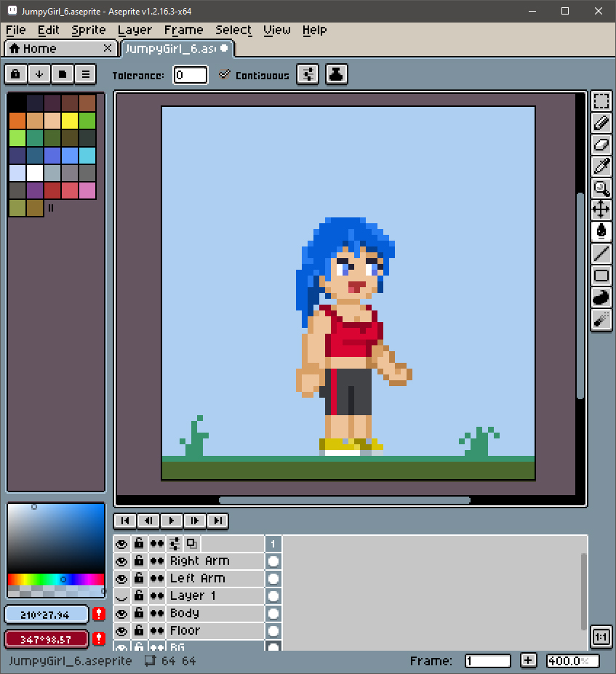Play the animation
Image resolution: width=616 pixels, height=674 pixels.
(172, 521)
